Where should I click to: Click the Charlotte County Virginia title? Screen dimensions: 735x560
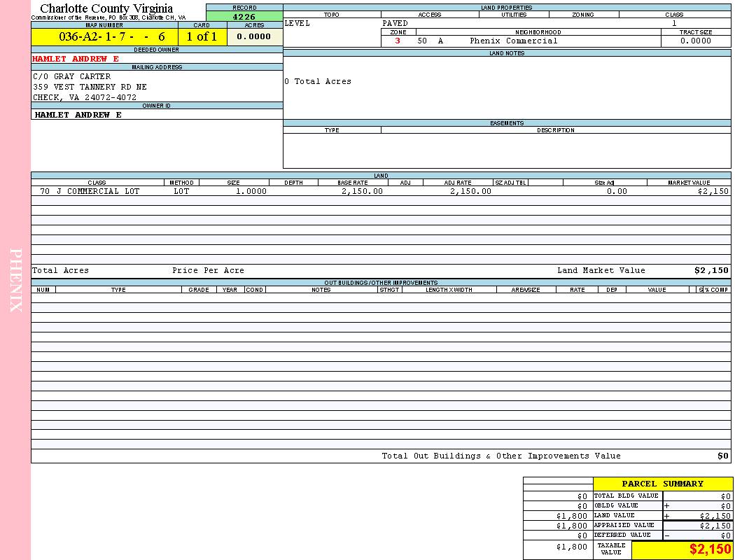click(106, 8)
